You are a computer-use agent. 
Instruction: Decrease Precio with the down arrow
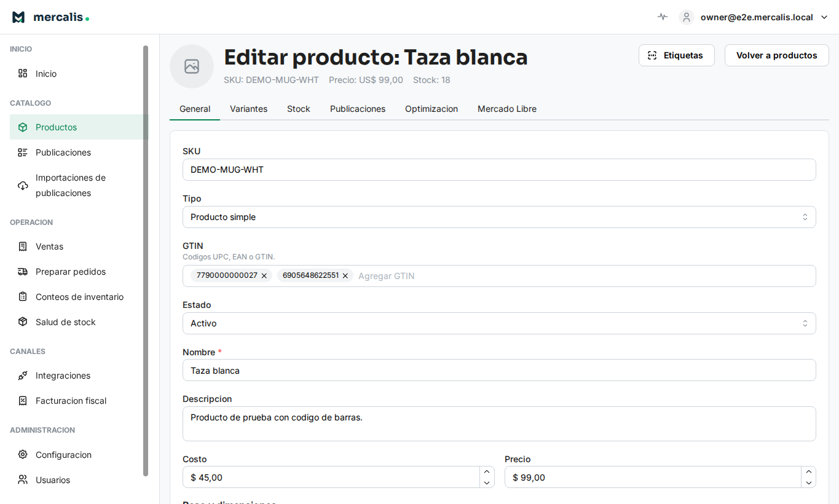pyautogui.click(x=809, y=482)
